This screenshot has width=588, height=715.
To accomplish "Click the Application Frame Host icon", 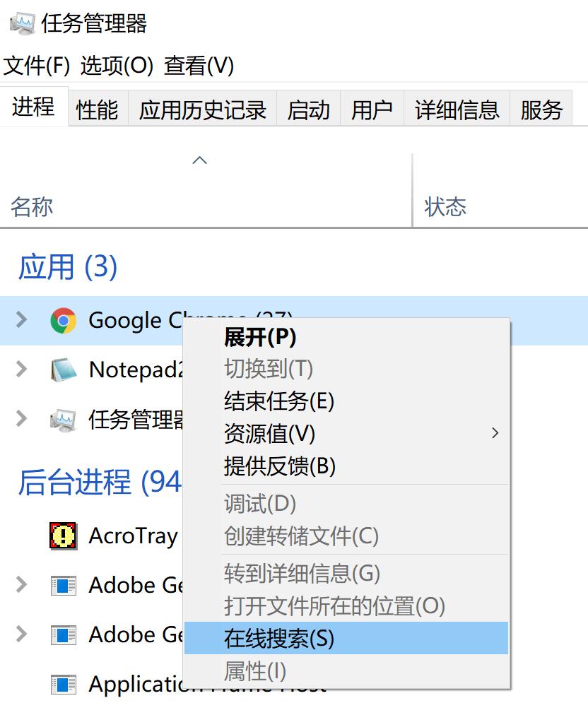I will (x=64, y=684).
